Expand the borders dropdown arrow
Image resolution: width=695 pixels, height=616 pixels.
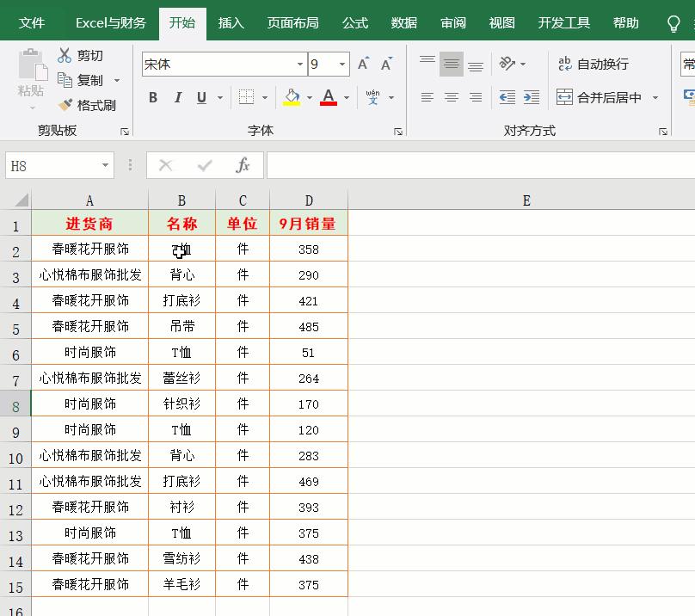(265, 97)
